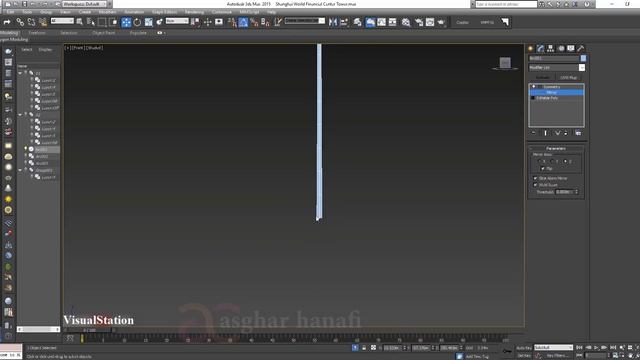Switch to the Freeform ribbon tab
640x360 pixels.
point(37,33)
